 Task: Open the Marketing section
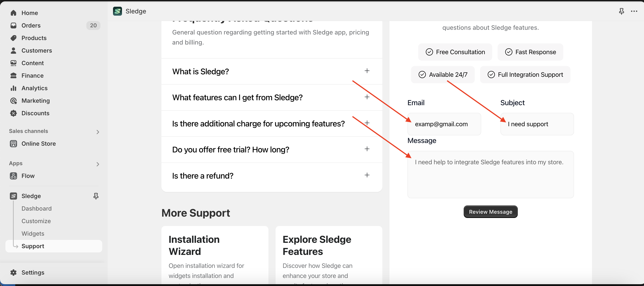[x=36, y=100]
